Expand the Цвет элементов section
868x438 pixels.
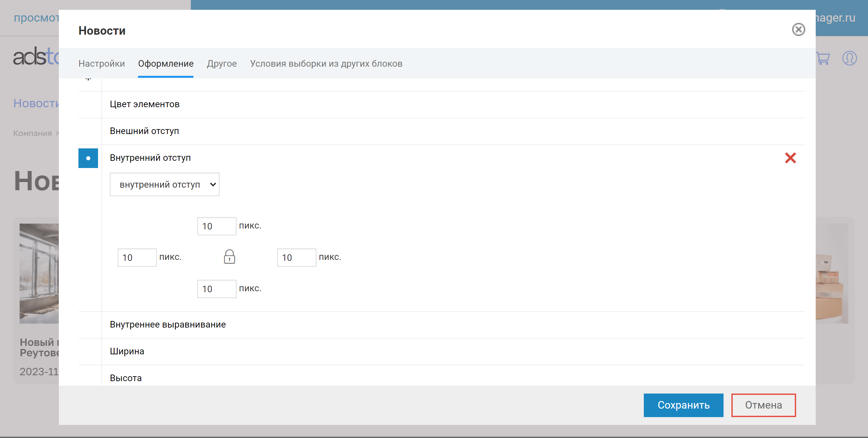(x=453, y=105)
